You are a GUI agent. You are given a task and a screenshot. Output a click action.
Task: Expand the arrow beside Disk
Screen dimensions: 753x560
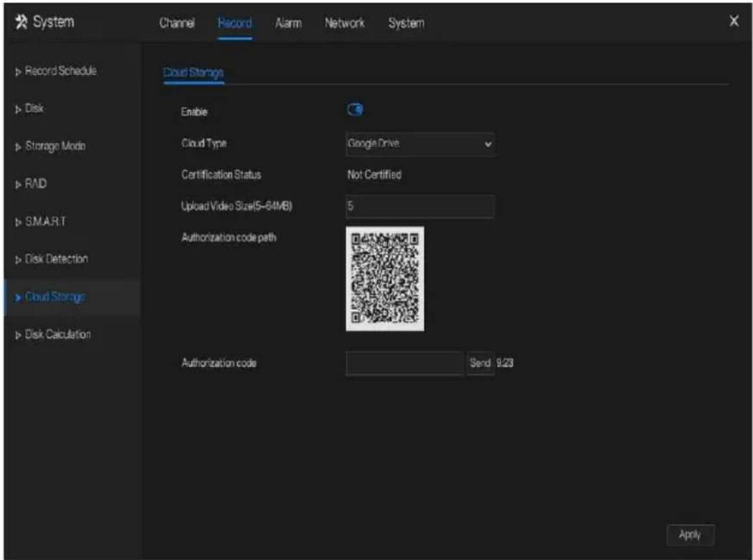click(x=18, y=110)
